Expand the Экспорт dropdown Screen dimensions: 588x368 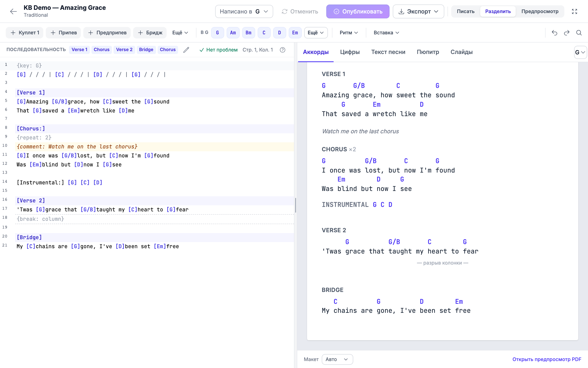418,11
